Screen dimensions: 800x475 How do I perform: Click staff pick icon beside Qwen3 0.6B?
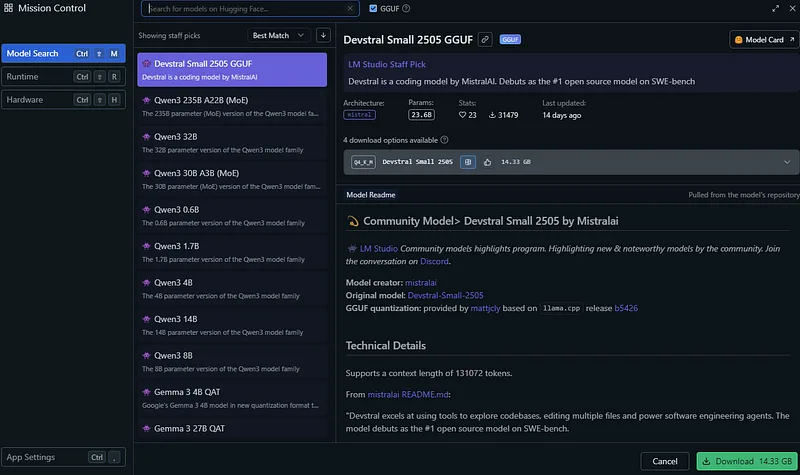(x=146, y=210)
